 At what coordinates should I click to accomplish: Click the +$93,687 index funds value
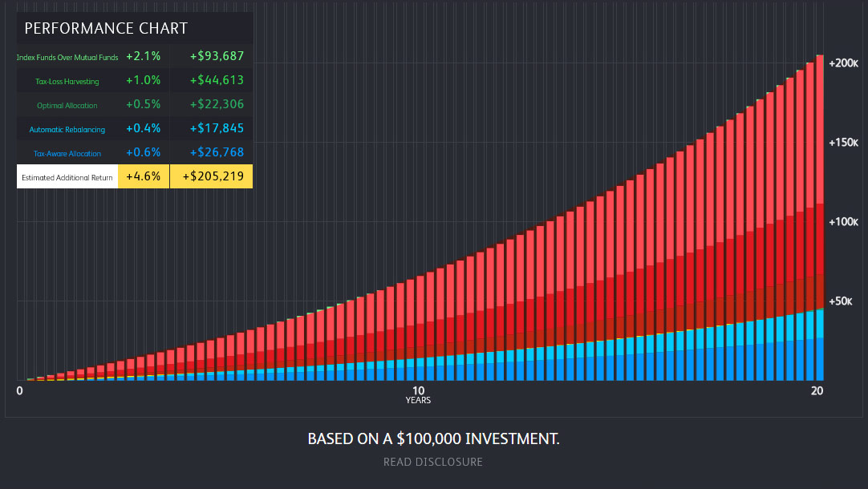[217, 56]
